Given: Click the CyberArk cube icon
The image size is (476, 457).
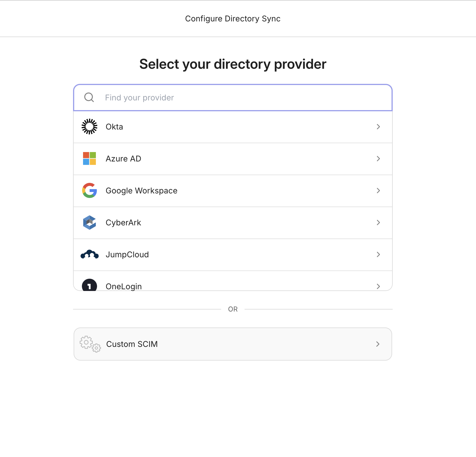Looking at the screenshot, I should pos(89,223).
